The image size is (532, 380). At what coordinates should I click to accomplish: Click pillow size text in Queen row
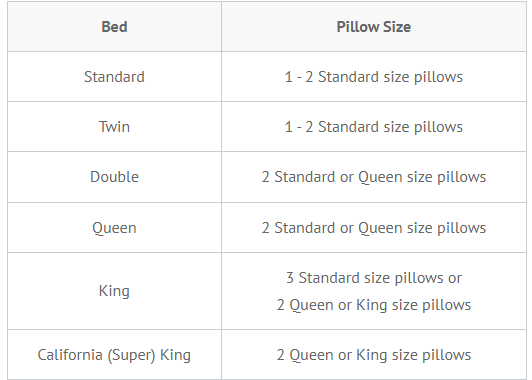[x=374, y=228]
